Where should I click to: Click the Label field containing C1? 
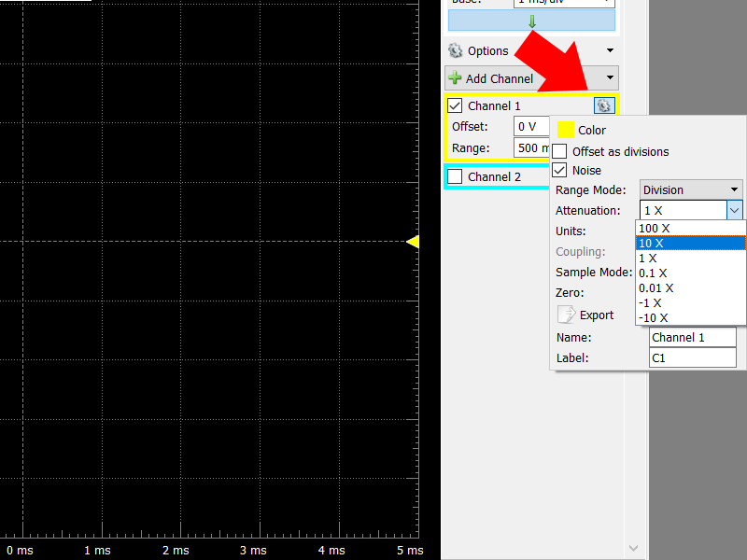pyautogui.click(x=693, y=357)
